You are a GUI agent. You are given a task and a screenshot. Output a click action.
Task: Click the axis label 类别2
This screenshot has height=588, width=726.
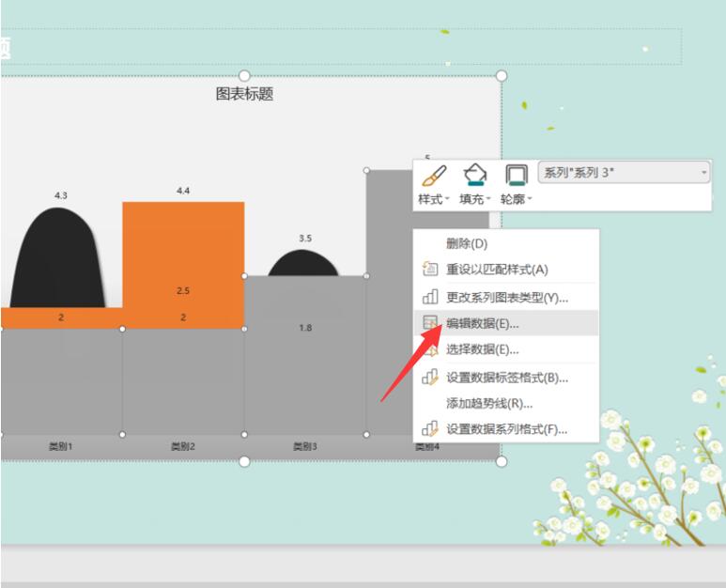[x=183, y=447]
